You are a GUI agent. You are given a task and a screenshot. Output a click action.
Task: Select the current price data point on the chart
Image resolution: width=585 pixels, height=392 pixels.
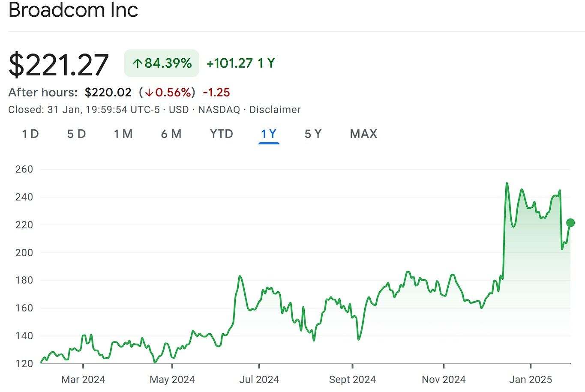click(570, 222)
